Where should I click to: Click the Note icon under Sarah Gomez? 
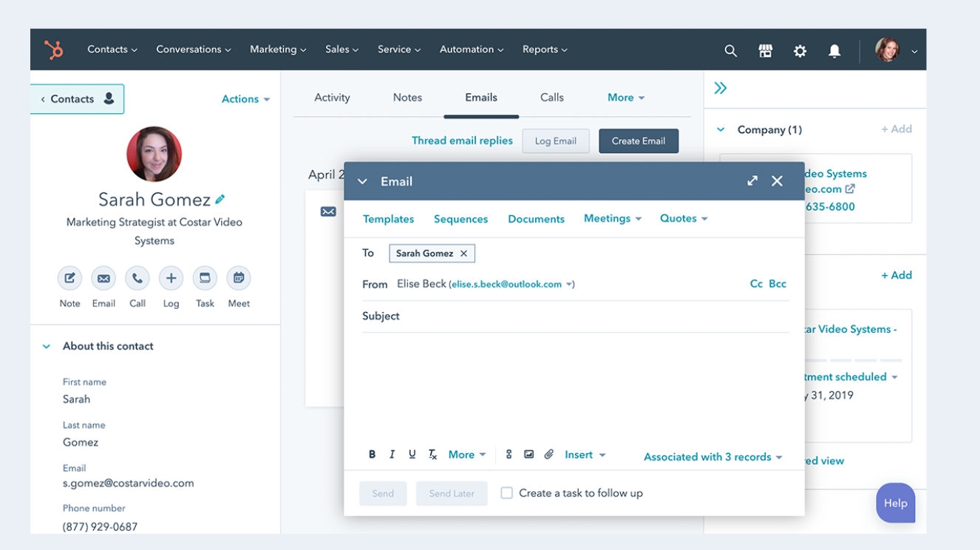pos(69,279)
